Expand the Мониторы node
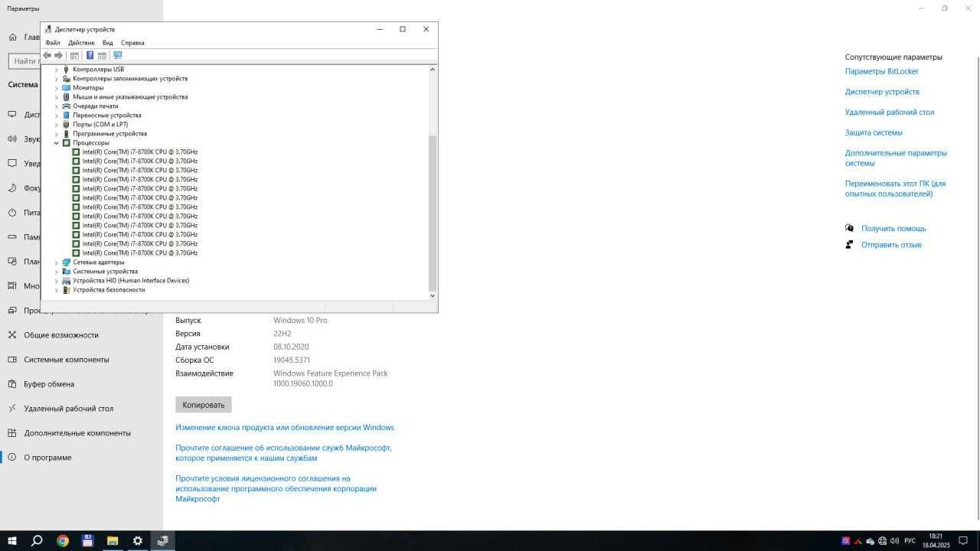This screenshot has width=980, height=551. [57, 88]
